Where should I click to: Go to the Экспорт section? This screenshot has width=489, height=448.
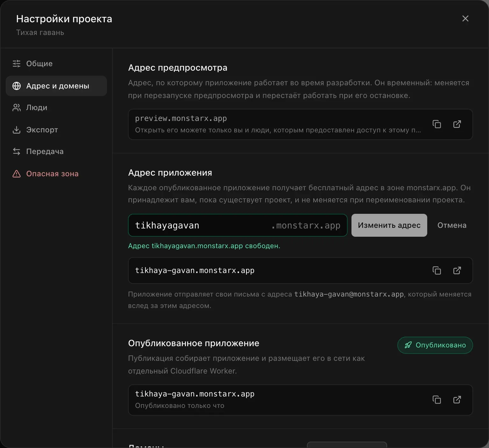point(56,130)
